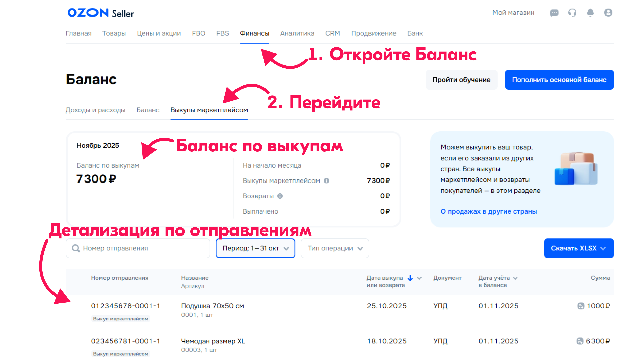This screenshot has width=632, height=364.
Task: Select Выкупы маркетплейсом tab
Action: pyautogui.click(x=209, y=110)
